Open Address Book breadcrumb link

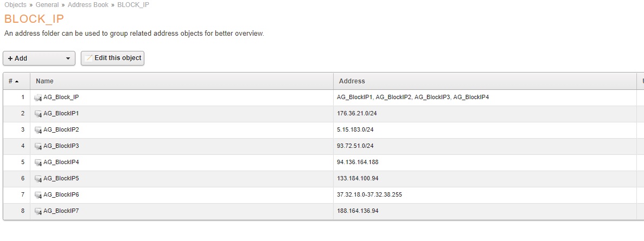pos(88,5)
